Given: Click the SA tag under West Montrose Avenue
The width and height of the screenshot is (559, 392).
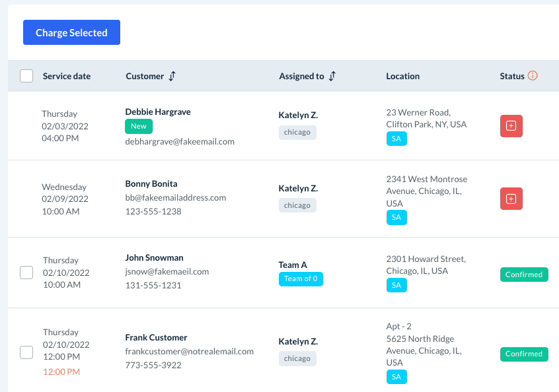Looking at the screenshot, I should pos(396,217).
